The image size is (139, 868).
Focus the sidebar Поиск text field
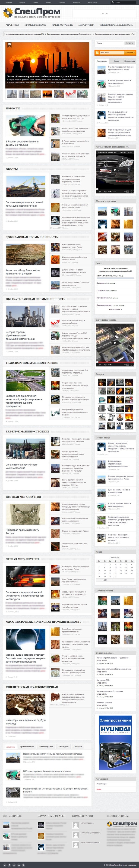109,43
